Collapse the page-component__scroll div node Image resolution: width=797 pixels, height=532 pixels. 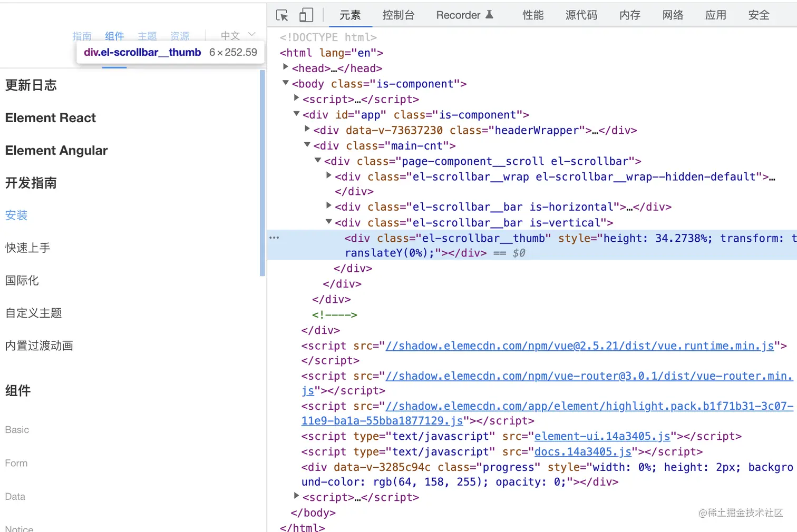(318, 160)
